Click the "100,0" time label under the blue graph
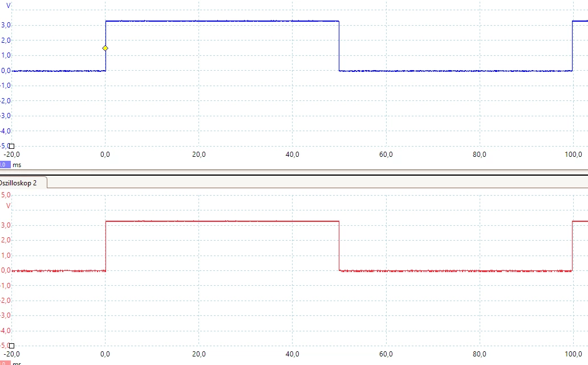This screenshot has height=365, width=588. coord(573,154)
